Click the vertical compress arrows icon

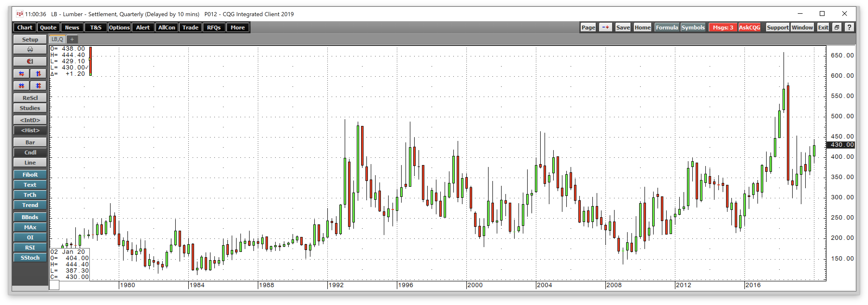(38, 86)
